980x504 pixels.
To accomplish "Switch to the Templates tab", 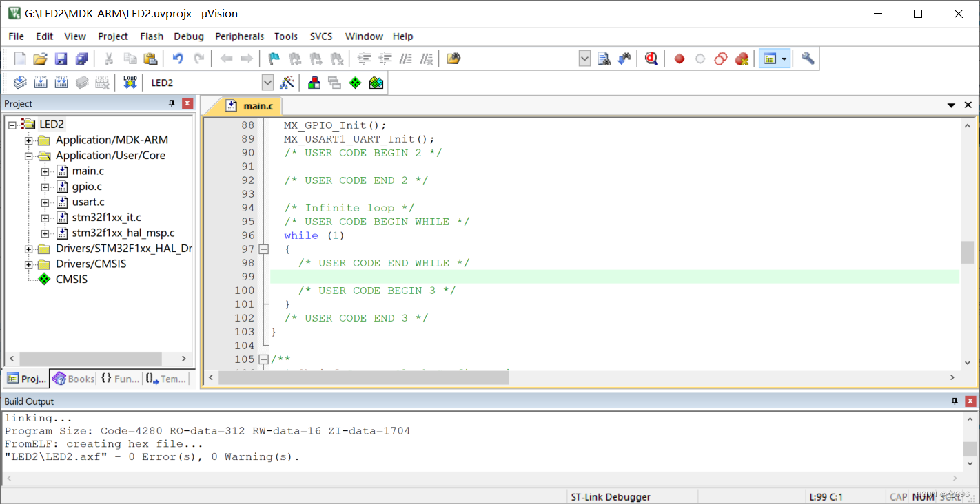I will pos(166,379).
